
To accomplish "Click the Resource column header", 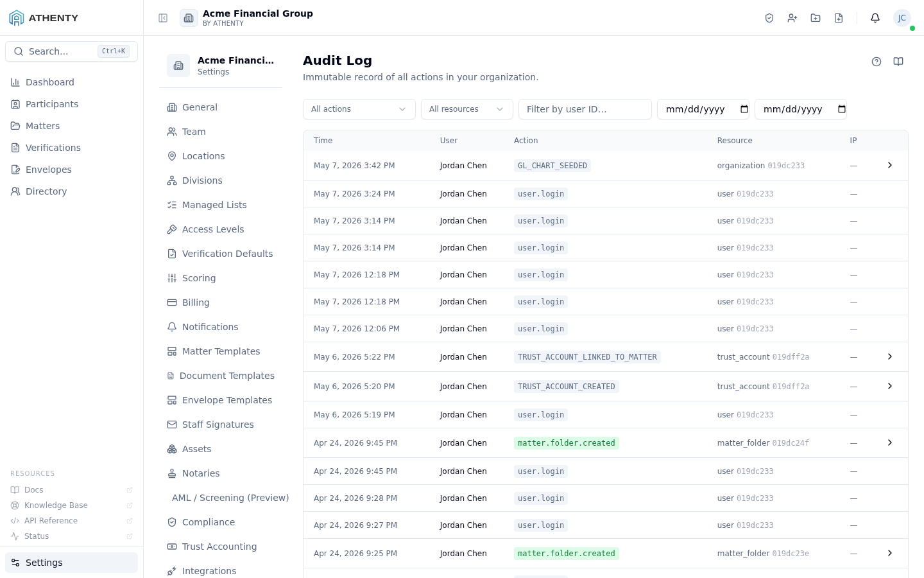I will coord(735,141).
